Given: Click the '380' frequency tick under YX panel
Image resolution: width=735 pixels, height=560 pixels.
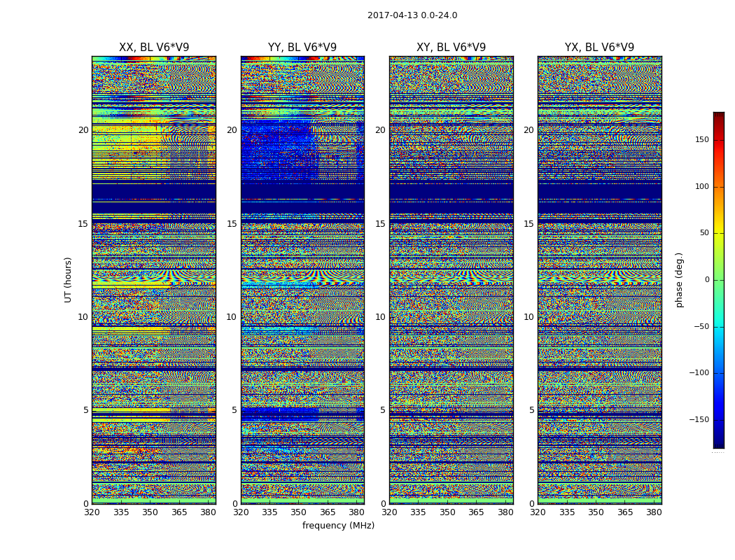Looking at the screenshot, I should (654, 512).
